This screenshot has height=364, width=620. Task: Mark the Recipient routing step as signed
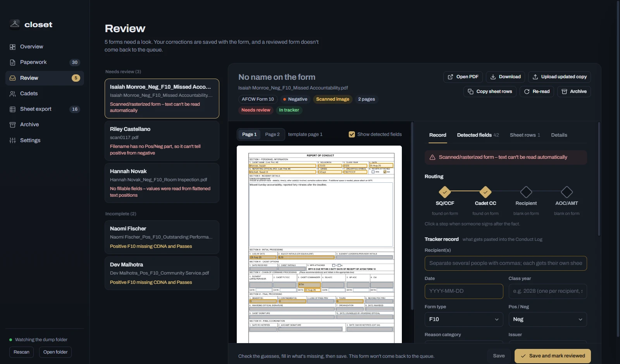coord(526,192)
